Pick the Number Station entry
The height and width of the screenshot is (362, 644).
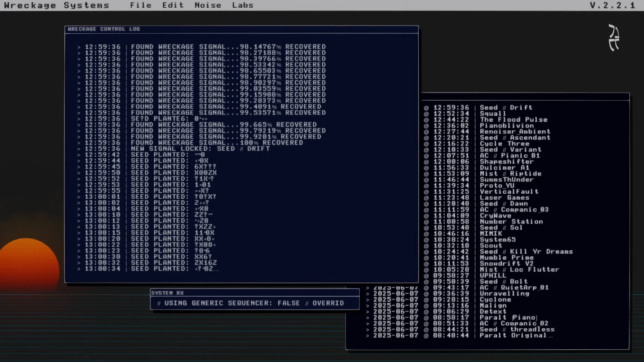(x=511, y=222)
